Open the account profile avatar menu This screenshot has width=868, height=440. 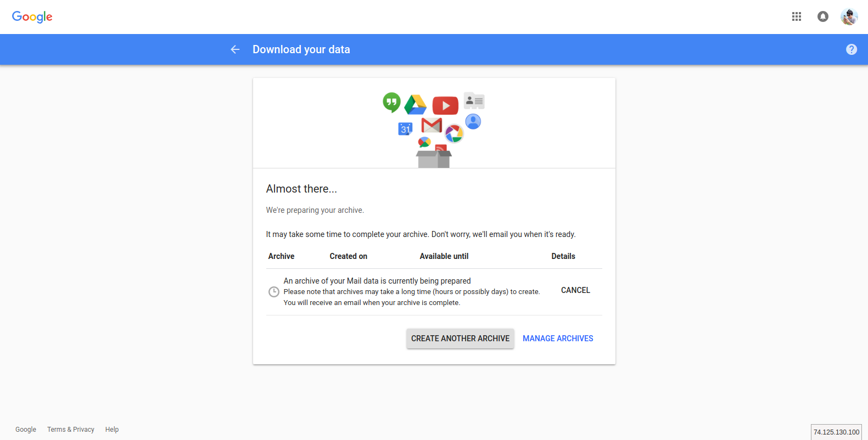[849, 16]
